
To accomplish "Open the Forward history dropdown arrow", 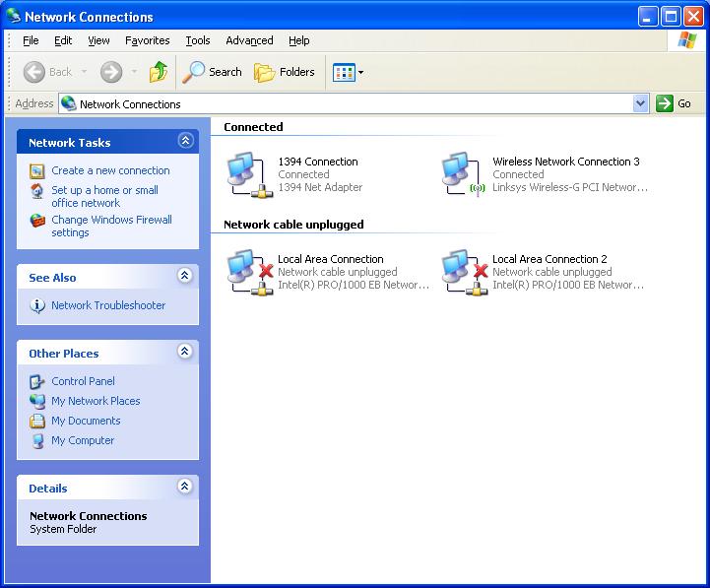I will [134, 72].
